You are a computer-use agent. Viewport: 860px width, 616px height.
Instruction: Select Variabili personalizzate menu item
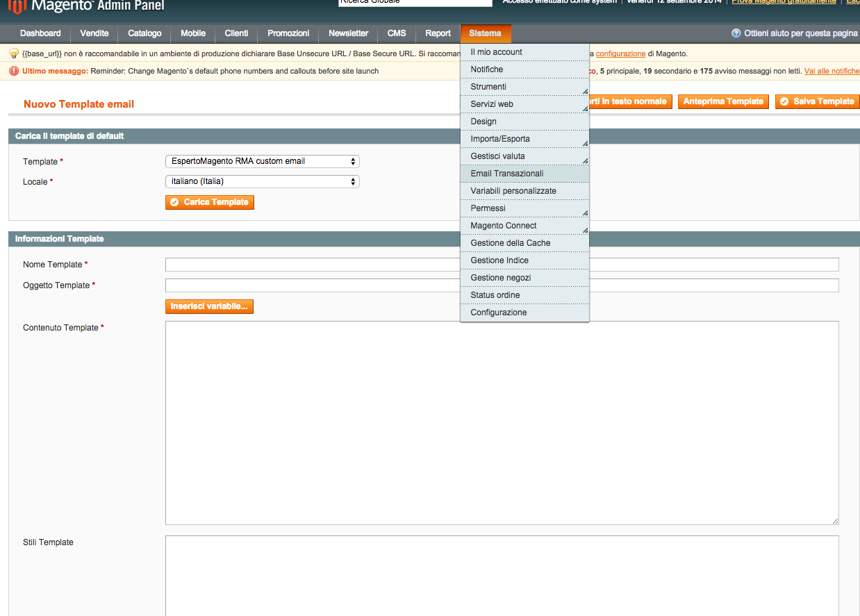[x=524, y=191]
